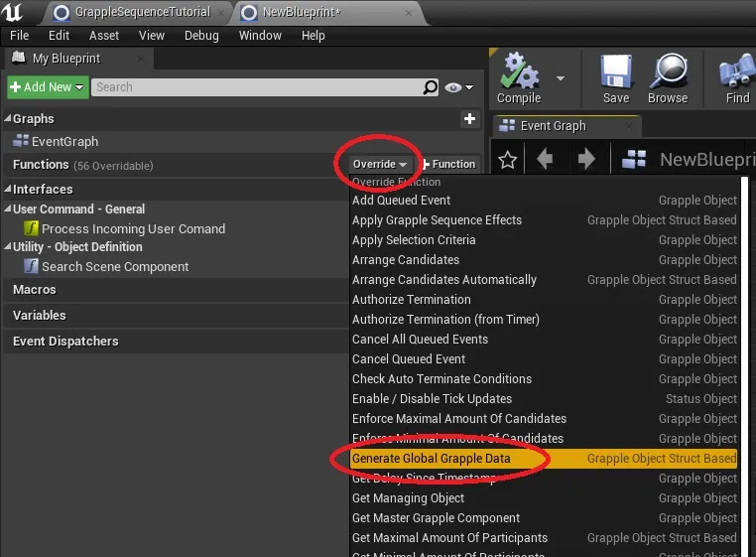Click the blueprint grid icon beside NewBlueprint breadcrumb
756x557 pixels.
click(x=634, y=159)
